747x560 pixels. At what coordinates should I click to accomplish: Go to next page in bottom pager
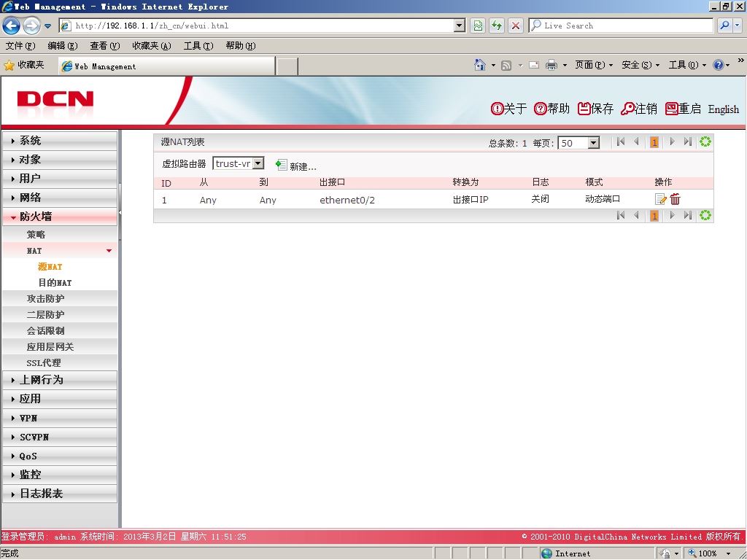point(672,215)
